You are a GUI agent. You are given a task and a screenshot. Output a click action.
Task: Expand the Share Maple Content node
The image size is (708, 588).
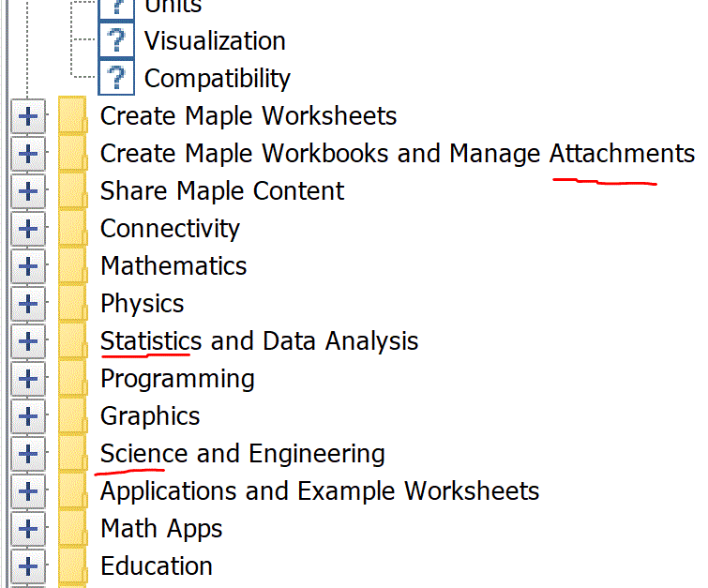[x=28, y=191]
